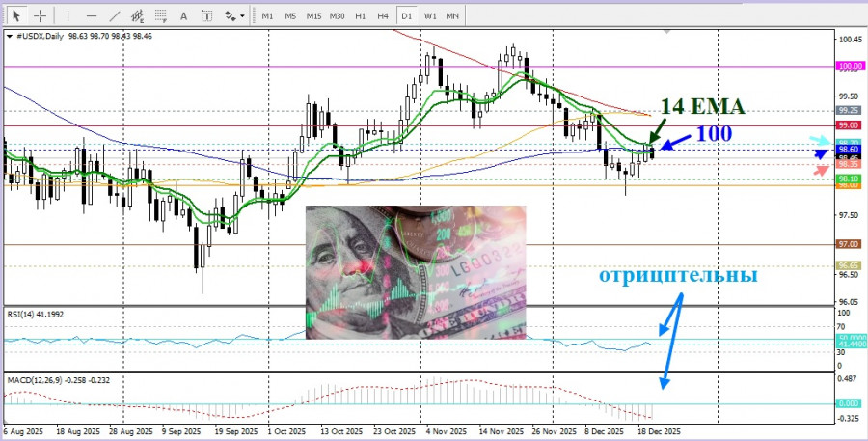
Task: Pick the equidistant channel tool
Action: coord(138,16)
